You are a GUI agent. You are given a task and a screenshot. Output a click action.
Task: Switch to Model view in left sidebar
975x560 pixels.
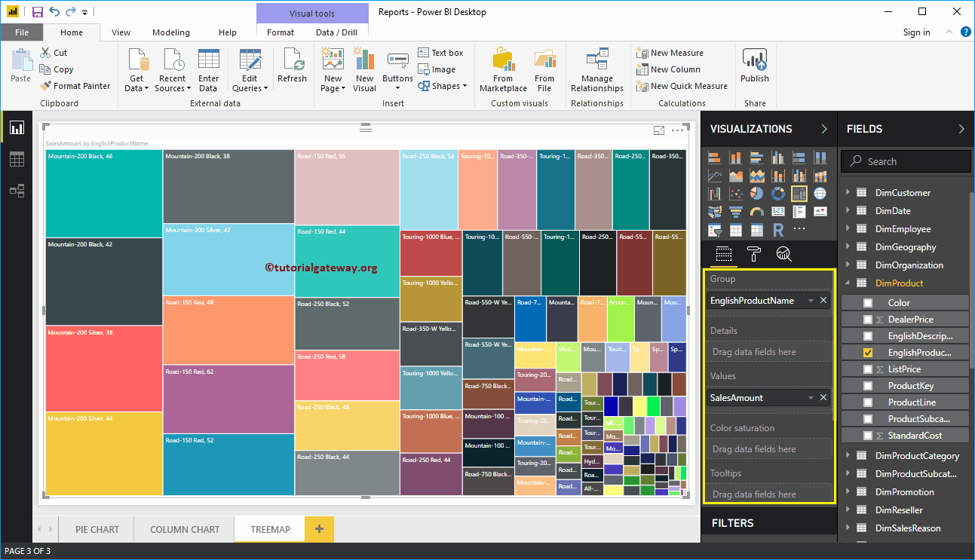[x=17, y=191]
